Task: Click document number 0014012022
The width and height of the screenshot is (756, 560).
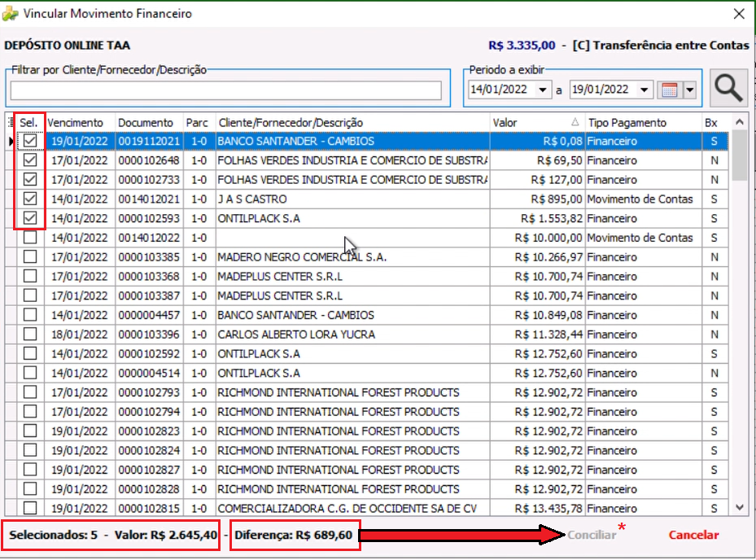Action: tap(149, 238)
